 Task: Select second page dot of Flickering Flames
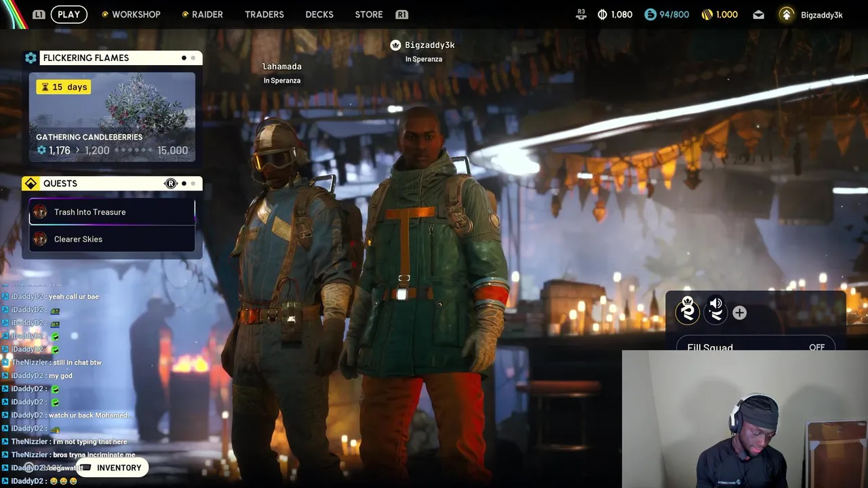[x=193, y=58]
